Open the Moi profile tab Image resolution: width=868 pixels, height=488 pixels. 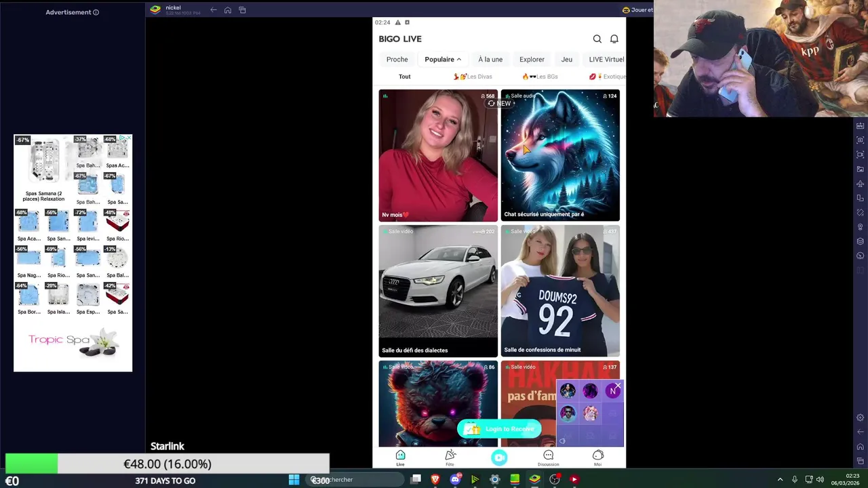pos(598,458)
